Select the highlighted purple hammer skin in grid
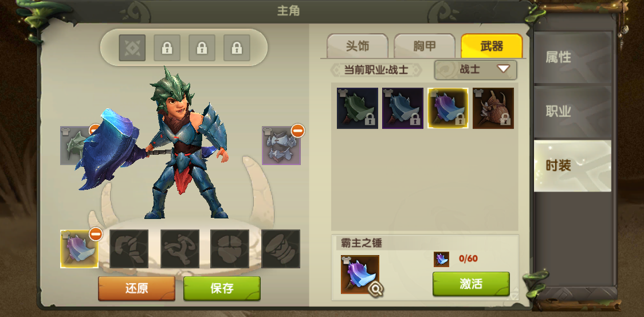 pyautogui.click(x=447, y=108)
